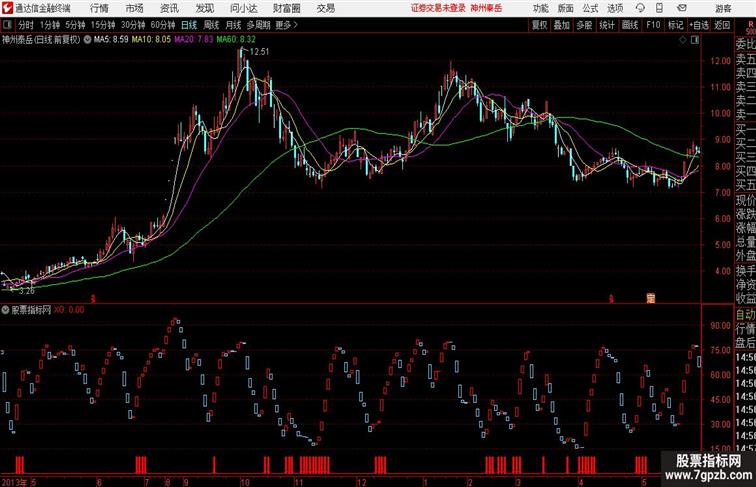Click the 多股 multi-stock button
This screenshot has height=487, width=756.
[584, 25]
